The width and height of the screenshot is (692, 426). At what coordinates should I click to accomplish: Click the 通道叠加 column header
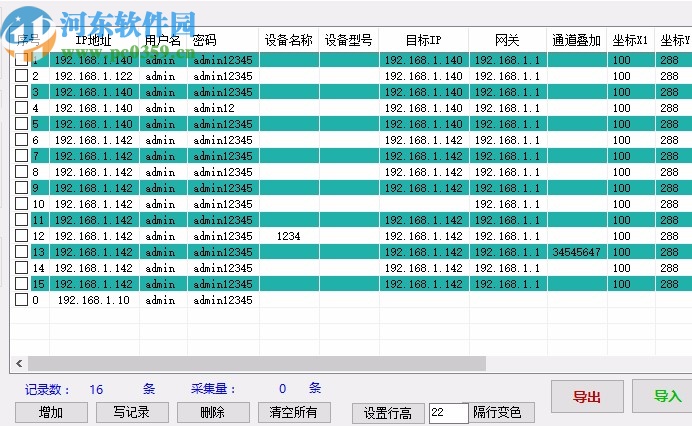pyautogui.click(x=576, y=40)
